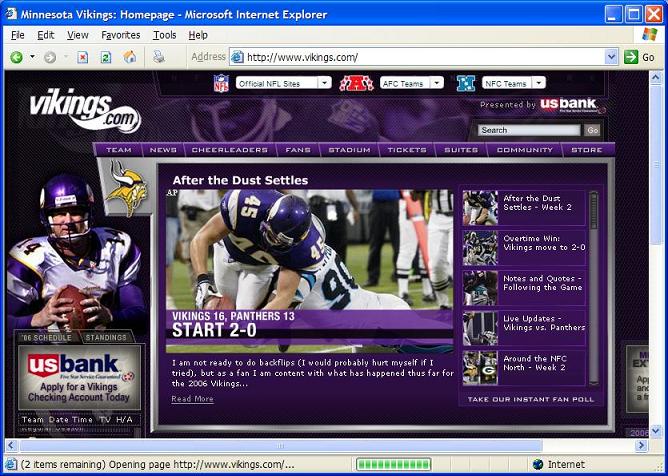Expand the Address bar dropdown arrow
Viewport: 668px width, 476px height.
coord(611,57)
